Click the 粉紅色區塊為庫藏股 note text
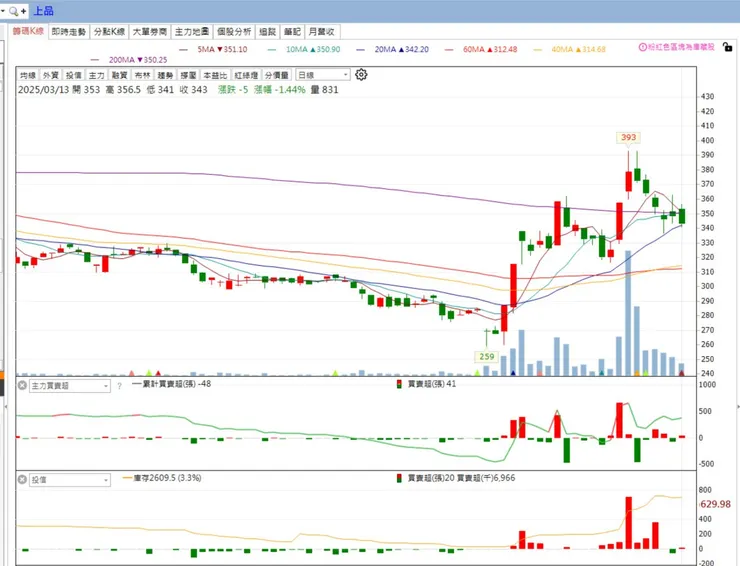Screen dimensions: 740x566 click(x=681, y=47)
